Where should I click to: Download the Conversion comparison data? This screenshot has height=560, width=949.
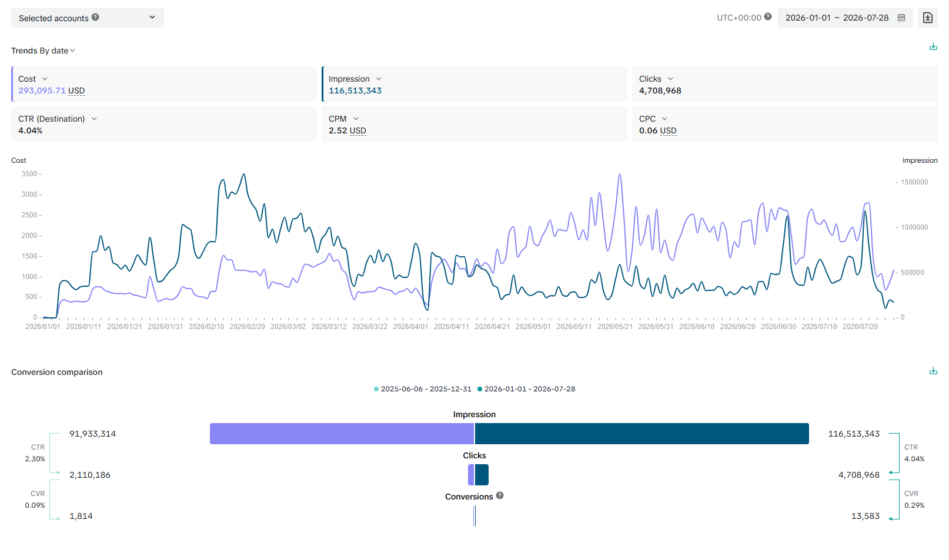point(933,371)
